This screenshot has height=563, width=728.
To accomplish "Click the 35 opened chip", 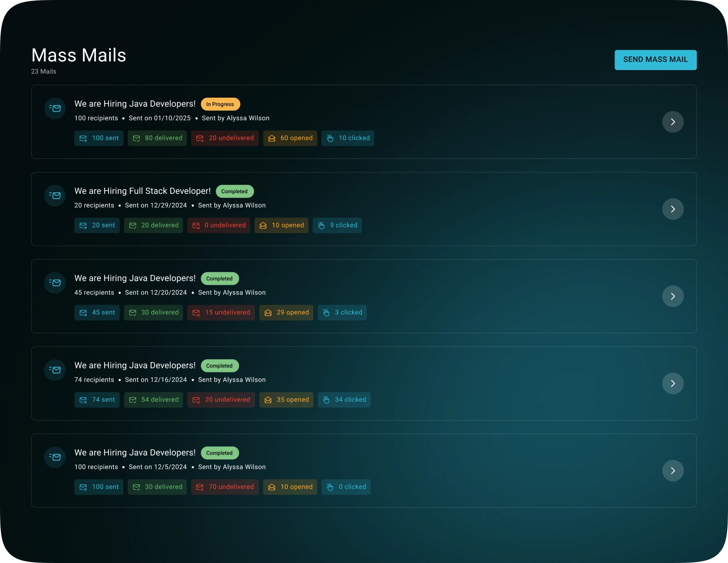I will (x=286, y=400).
